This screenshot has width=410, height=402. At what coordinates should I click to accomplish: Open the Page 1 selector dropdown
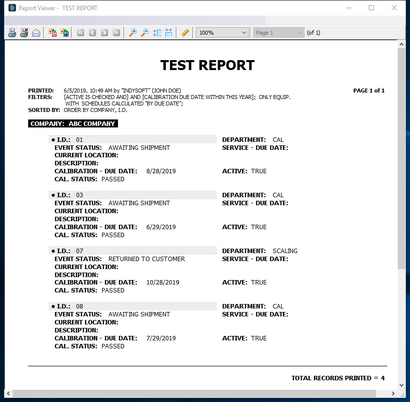(x=278, y=33)
